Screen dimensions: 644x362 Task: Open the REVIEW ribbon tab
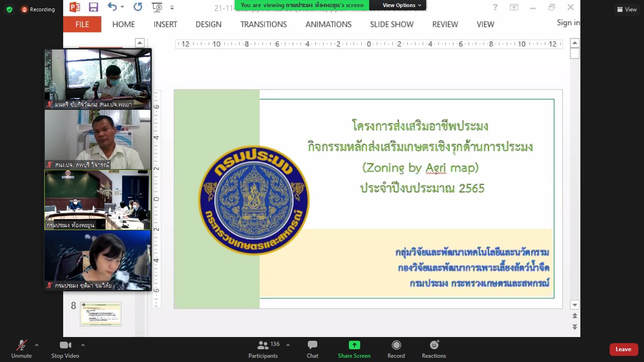(x=445, y=25)
